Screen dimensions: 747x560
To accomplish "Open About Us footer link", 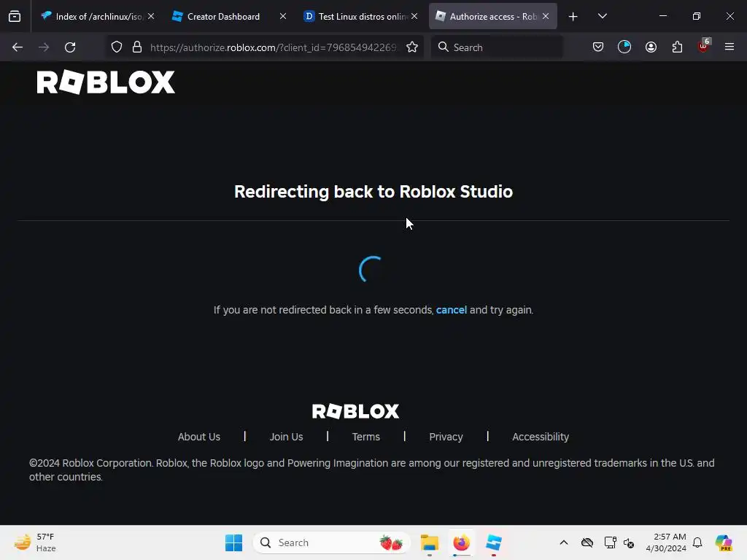I will click(x=199, y=437).
